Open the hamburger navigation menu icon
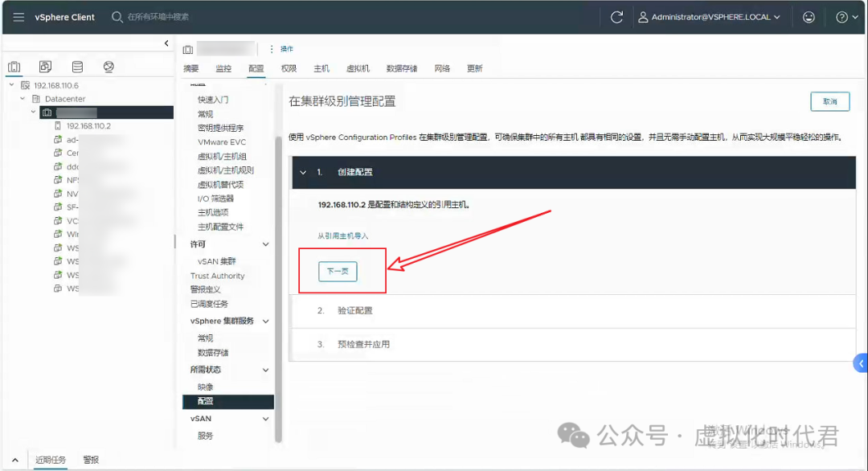The width and height of the screenshot is (868, 471). 18,16
